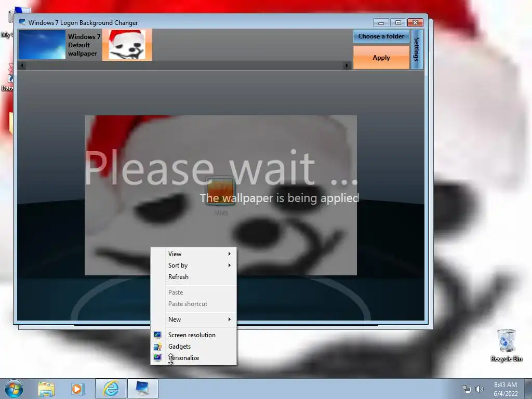532x399 pixels.
Task: Apply the selected logon wallpaper
Action: (381, 58)
